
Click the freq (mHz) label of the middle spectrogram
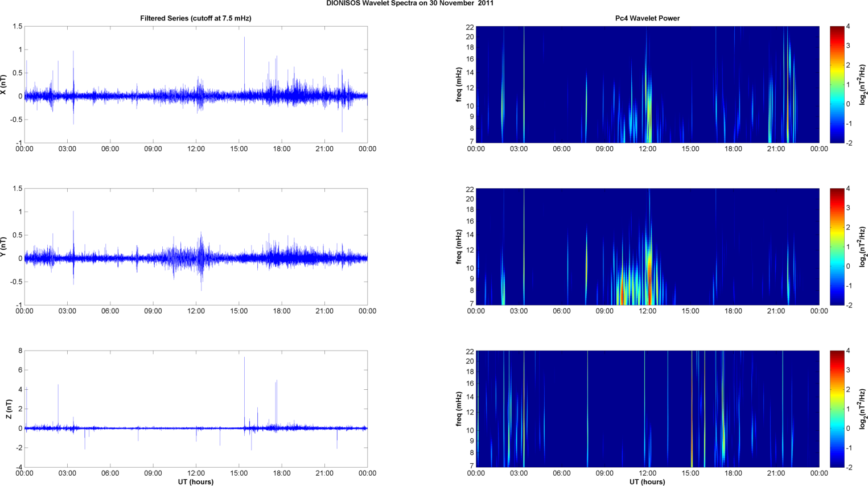459,247
